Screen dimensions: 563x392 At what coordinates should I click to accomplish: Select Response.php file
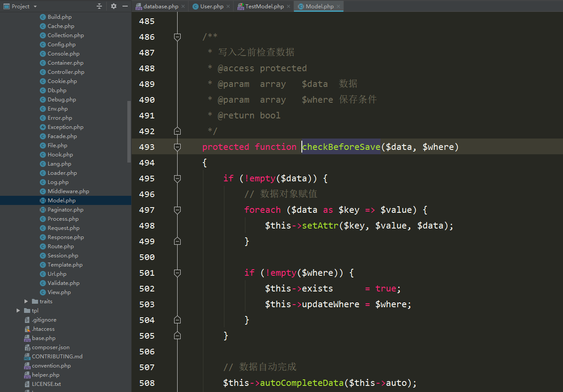tap(66, 237)
